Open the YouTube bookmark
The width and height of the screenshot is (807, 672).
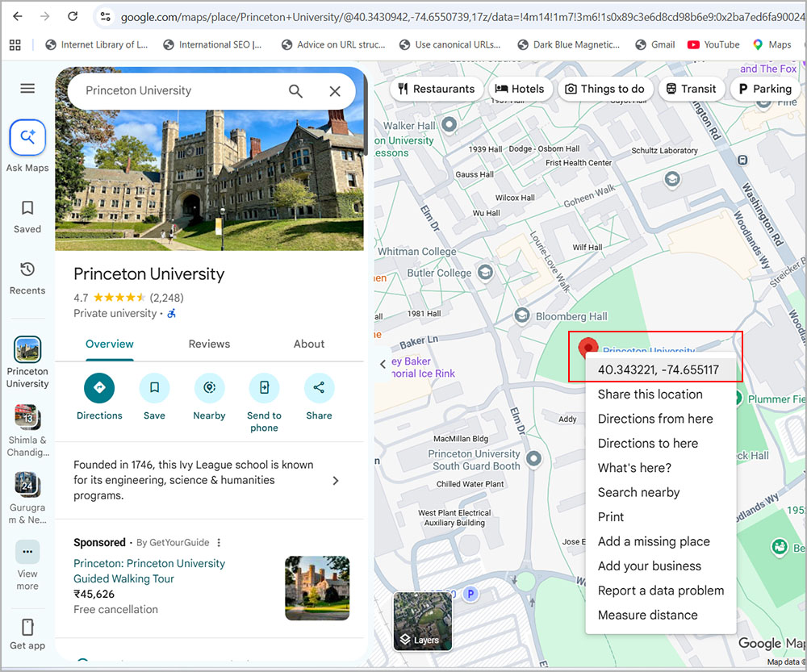click(x=713, y=44)
